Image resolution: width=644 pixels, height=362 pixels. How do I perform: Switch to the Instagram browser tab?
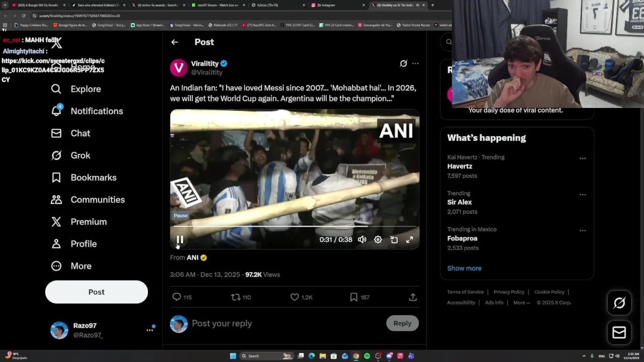coord(338,5)
